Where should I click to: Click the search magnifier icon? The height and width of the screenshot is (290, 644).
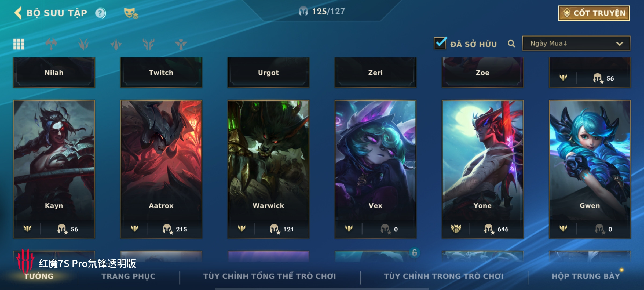(511, 44)
